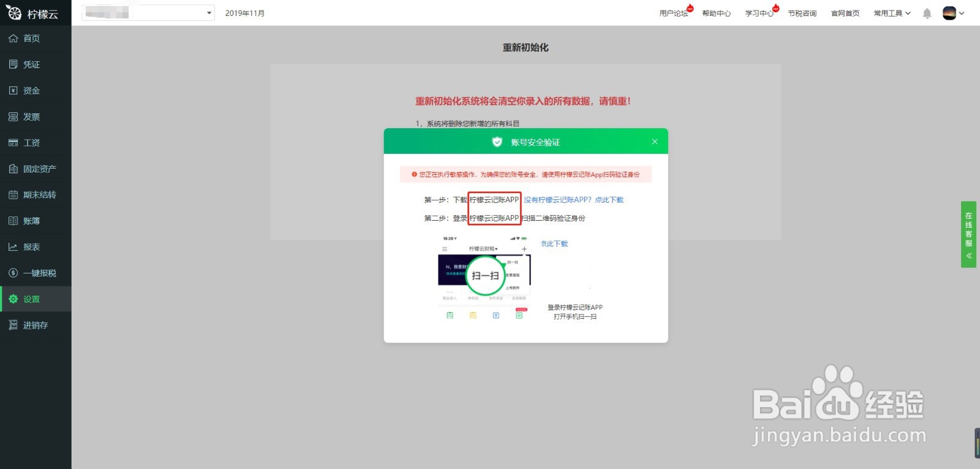The width and height of the screenshot is (980, 469).
Task: Click link 没有柠檬云记账APP？点此下载
Action: click(x=573, y=200)
